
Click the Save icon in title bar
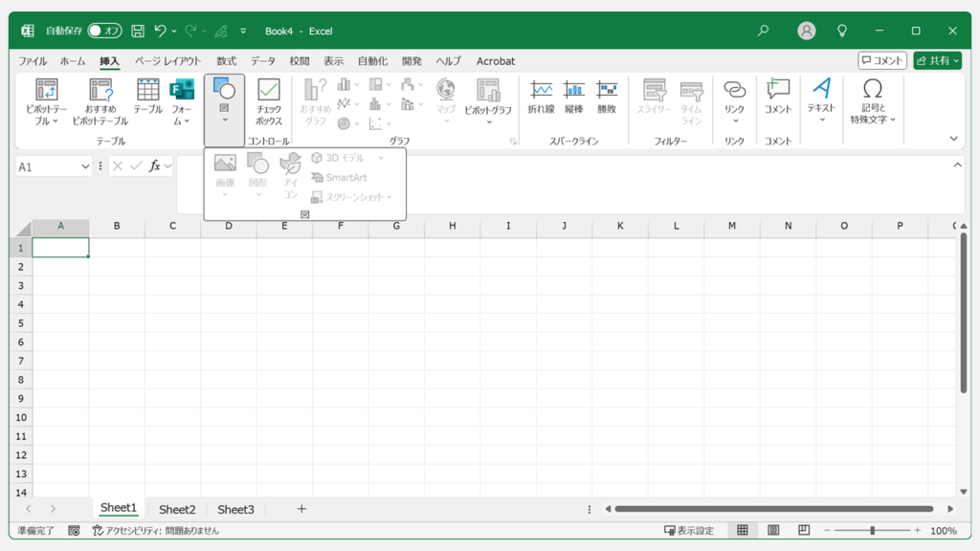pos(138,31)
